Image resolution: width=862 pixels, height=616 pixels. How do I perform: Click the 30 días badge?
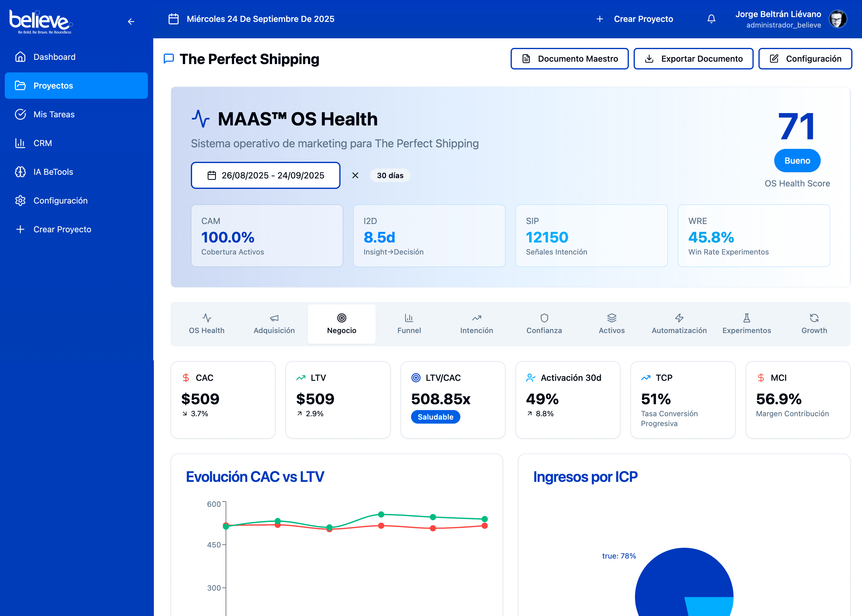pos(390,175)
